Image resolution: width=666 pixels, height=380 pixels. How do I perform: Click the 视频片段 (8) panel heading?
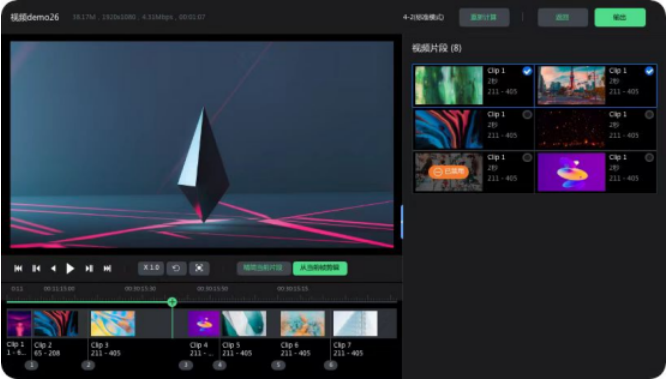(x=437, y=48)
